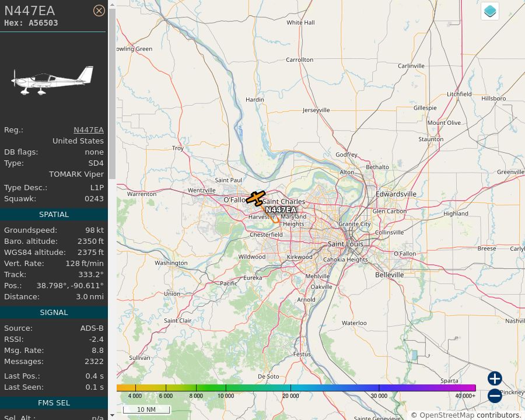Screen dimensions: 525x420
Task: Click the Messages count 2322
Action: 94,362
